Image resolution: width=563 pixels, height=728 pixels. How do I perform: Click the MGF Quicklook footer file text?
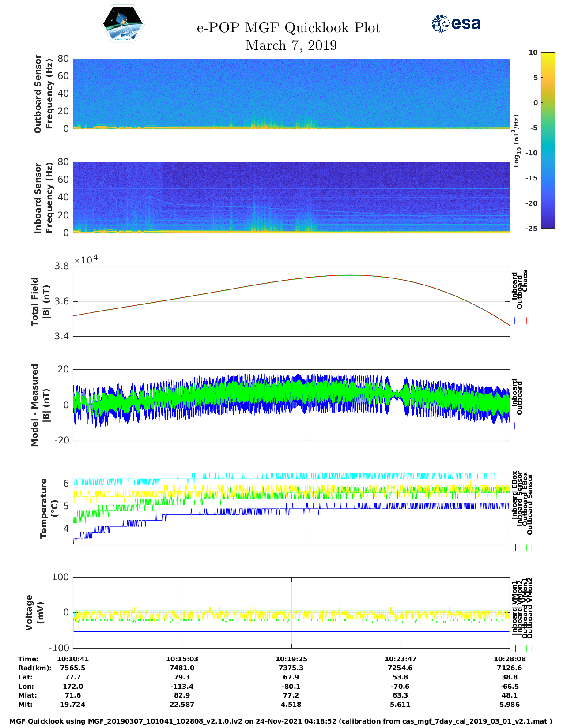tap(281, 721)
